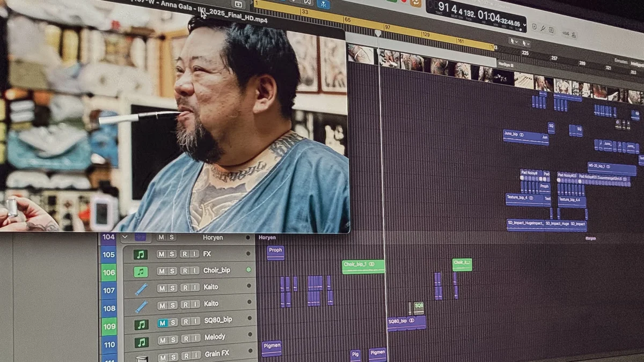Solo the Horyen track
The width and height of the screenshot is (644, 362).
tap(171, 237)
